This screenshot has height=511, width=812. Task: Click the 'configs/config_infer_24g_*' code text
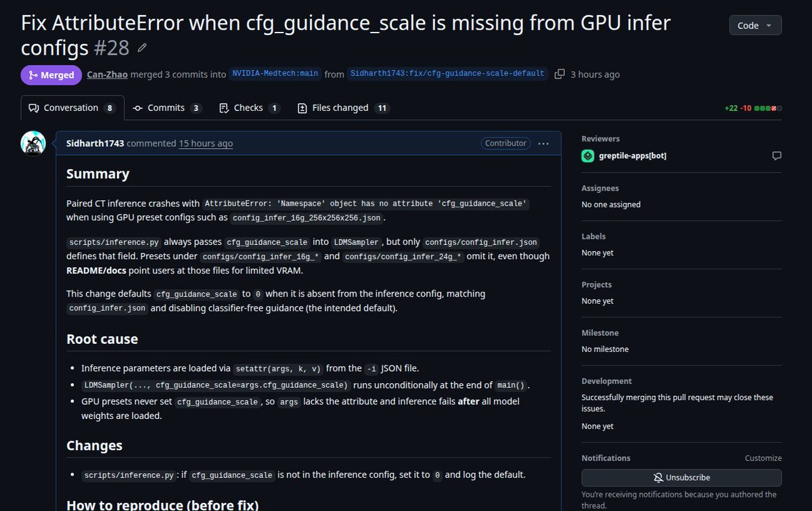pos(404,257)
